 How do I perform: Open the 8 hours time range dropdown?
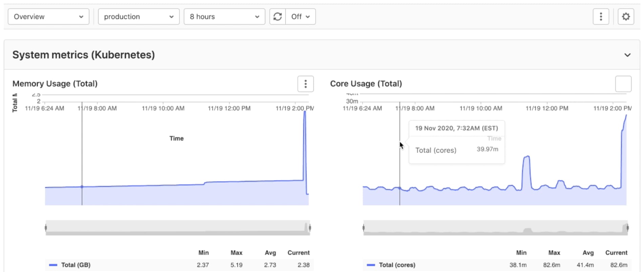tap(224, 17)
